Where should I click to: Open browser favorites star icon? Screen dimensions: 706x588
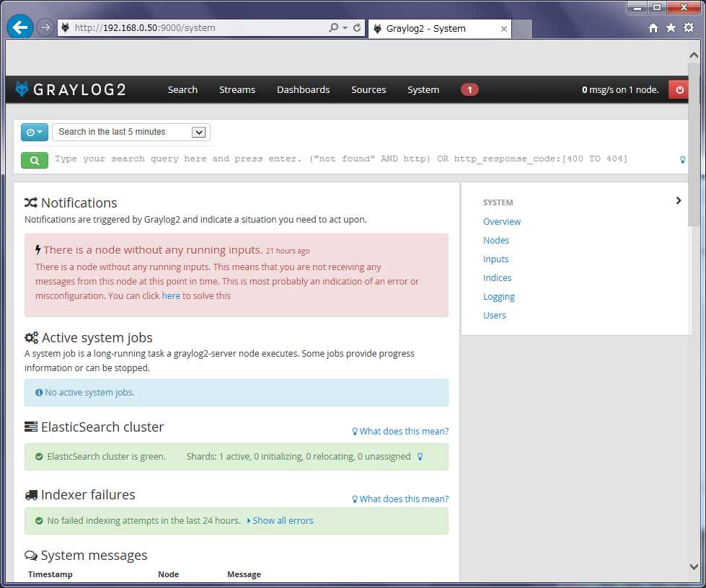tap(671, 28)
